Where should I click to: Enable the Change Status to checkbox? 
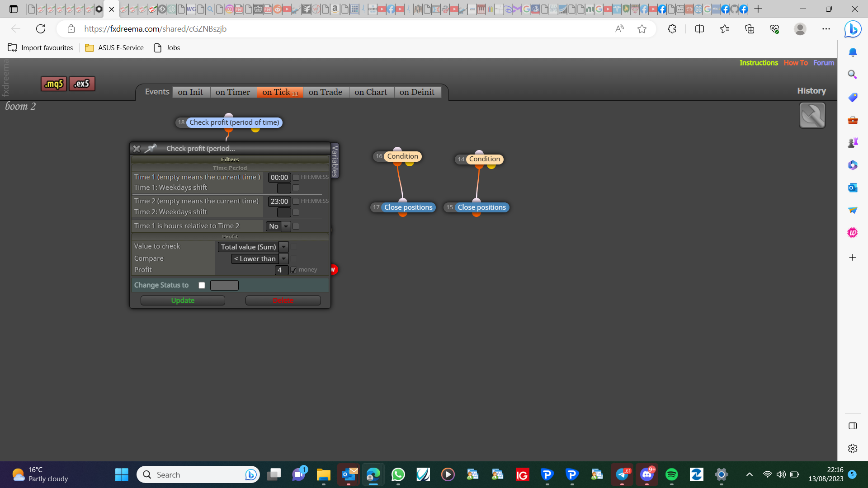pyautogui.click(x=202, y=286)
